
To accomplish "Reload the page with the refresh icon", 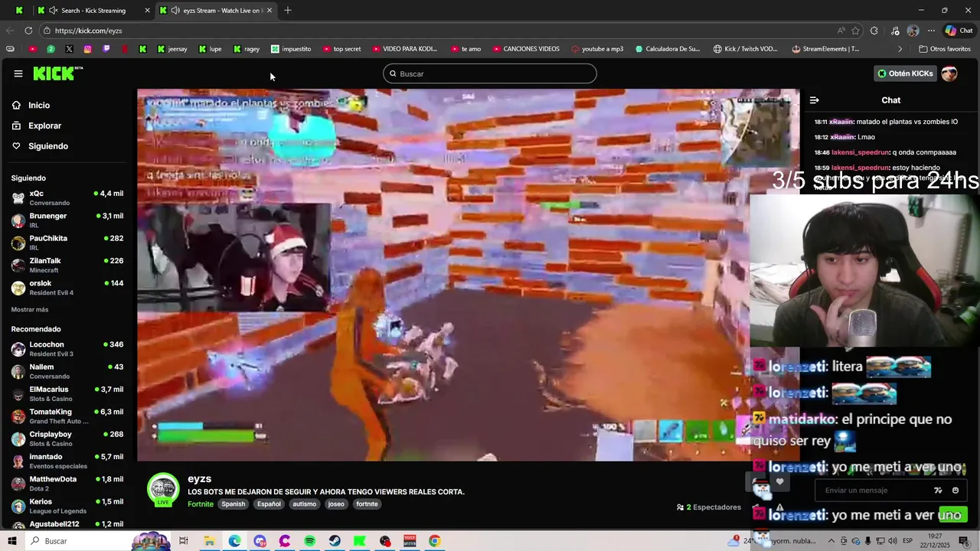I will (x=28, y=31).
